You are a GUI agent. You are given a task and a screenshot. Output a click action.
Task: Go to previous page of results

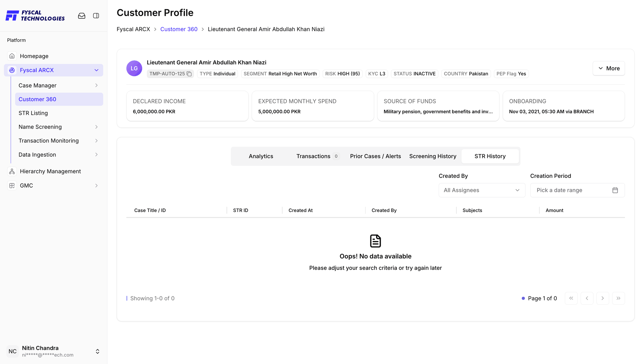point(587,298)
